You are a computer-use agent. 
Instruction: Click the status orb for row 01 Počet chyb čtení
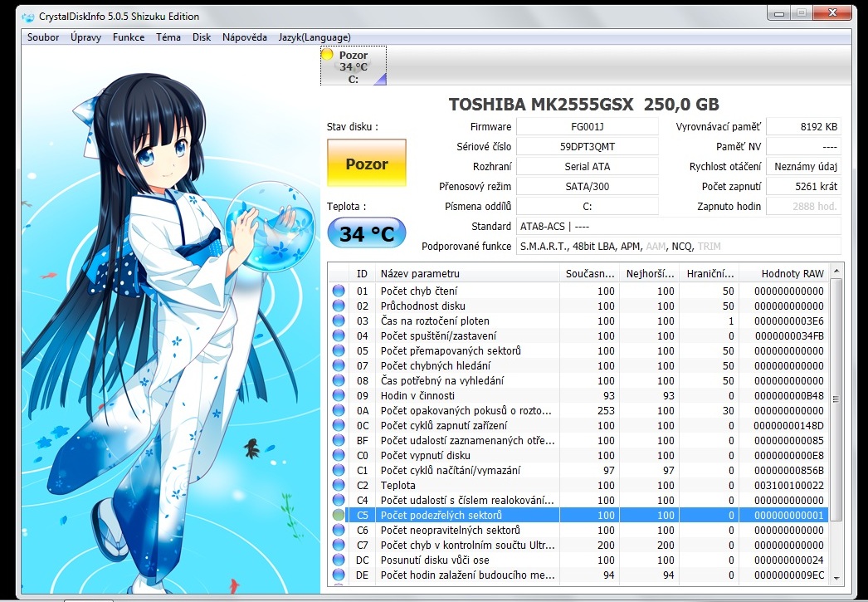pos(339,291)
